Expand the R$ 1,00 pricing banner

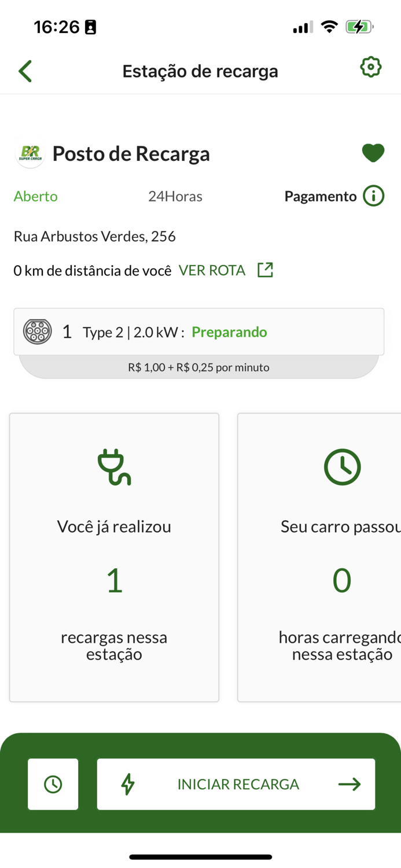[200, 367]
